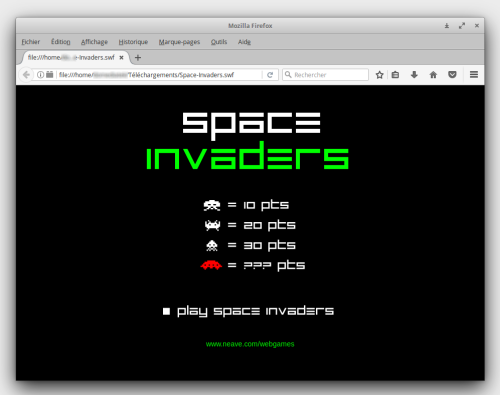The width and height of the screenshot is (500, 395).
Task: Click the '10 pts' text
Action: [x=266, y=205]
